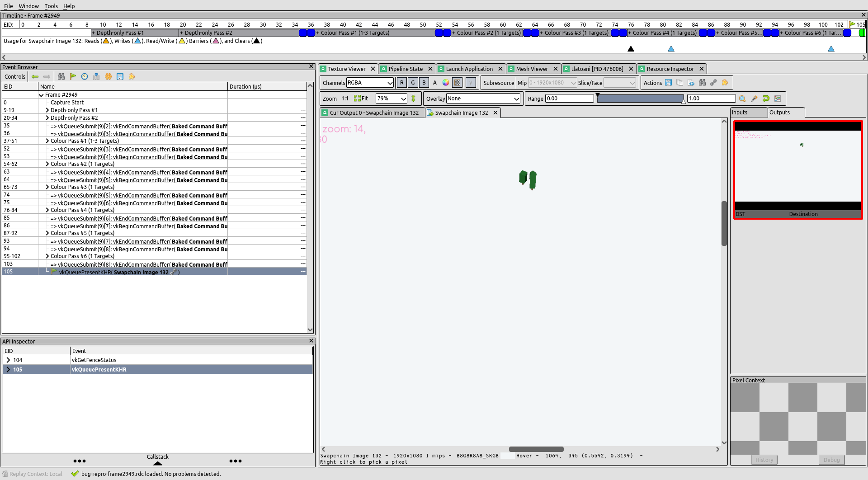Open the File menu
The height and width of the screenshot is (480, 868).
pos(8,6)
